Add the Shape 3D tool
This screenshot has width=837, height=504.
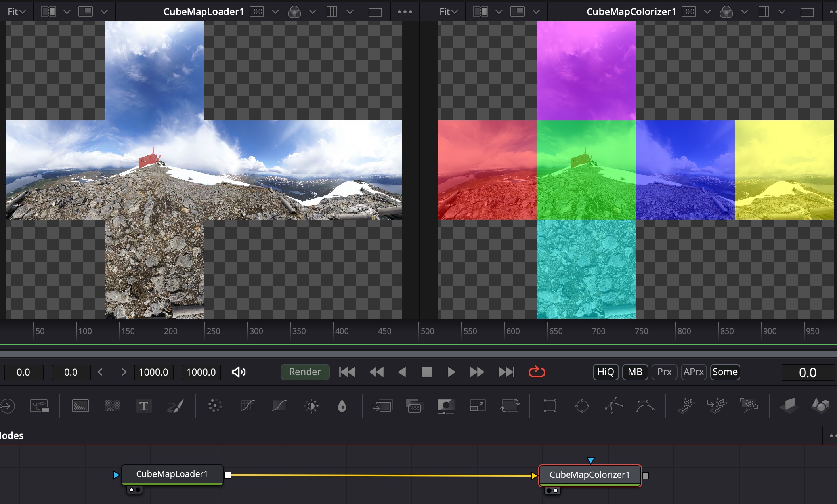[x=820, y=406]
